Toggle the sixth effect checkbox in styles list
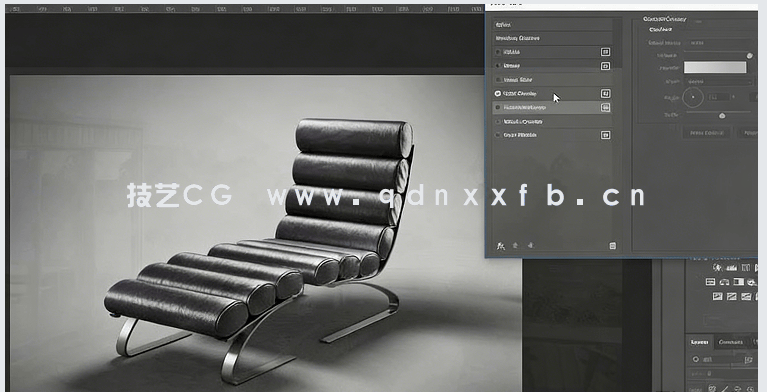The width and height of the screenshot is (767, 392). coord(498,121)
